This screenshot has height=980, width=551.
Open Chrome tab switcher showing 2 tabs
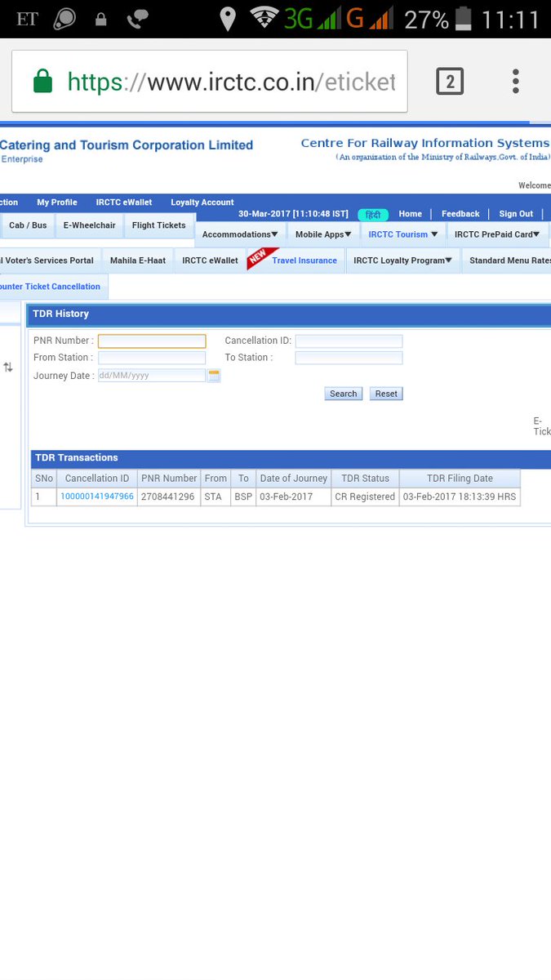click(450, 82)
